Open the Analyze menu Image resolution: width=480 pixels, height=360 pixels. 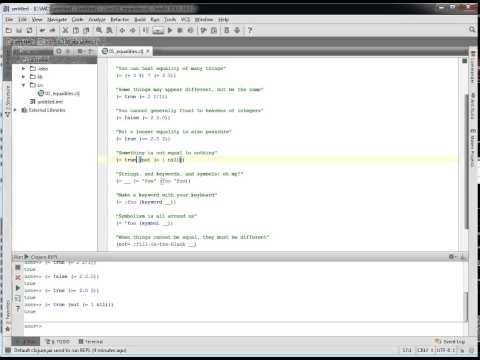[x=97, y=20]
